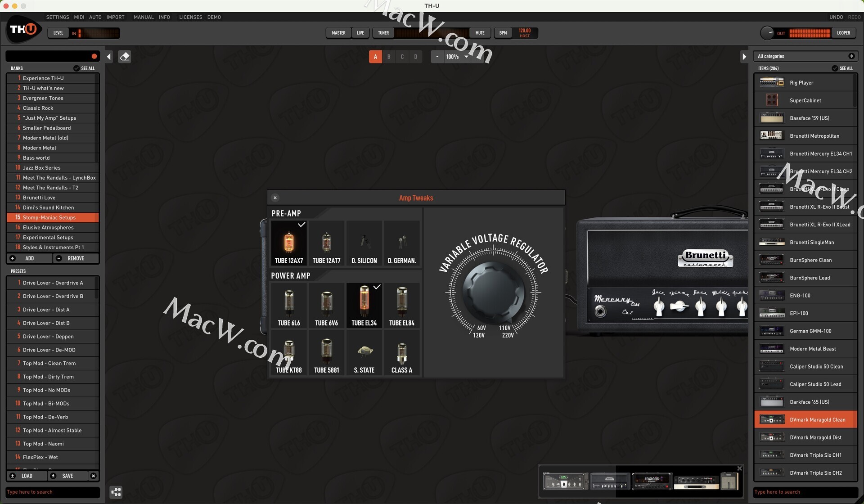The width and height of the screenshot is (864, 504).
Task: Switch to scene B
Action: tap(389, 57)
